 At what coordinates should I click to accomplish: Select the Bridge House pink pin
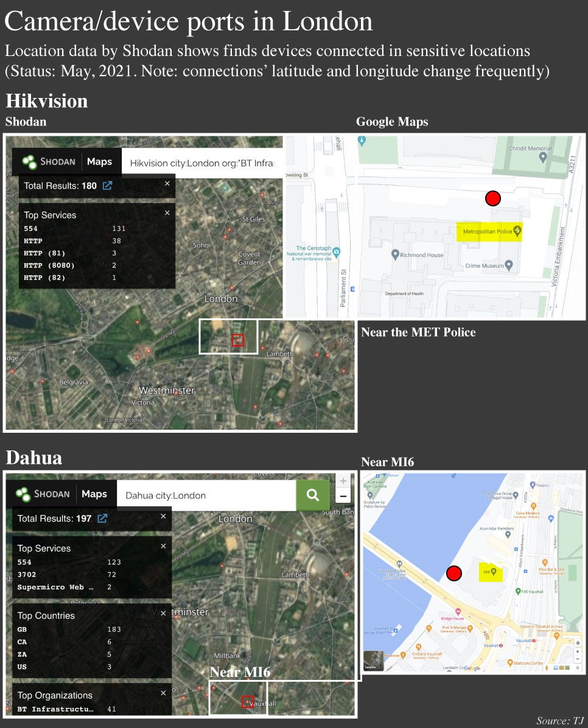(458, 612)
